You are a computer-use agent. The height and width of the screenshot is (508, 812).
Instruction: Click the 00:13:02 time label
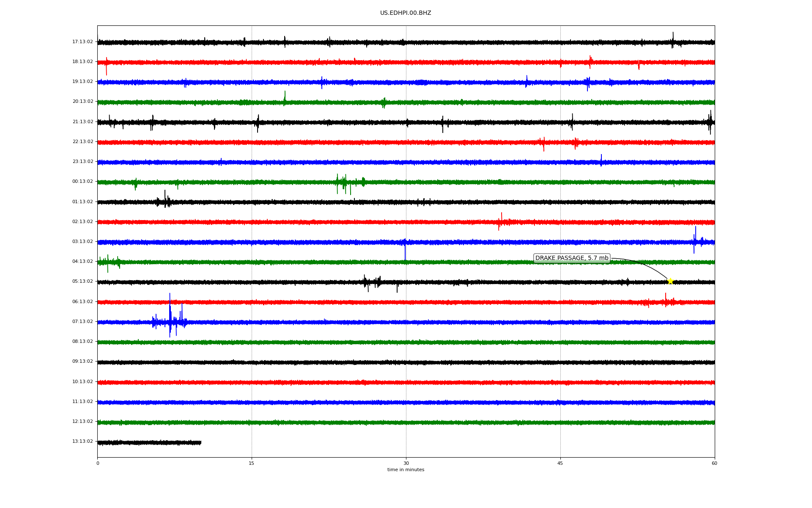[x=82, y=182]
